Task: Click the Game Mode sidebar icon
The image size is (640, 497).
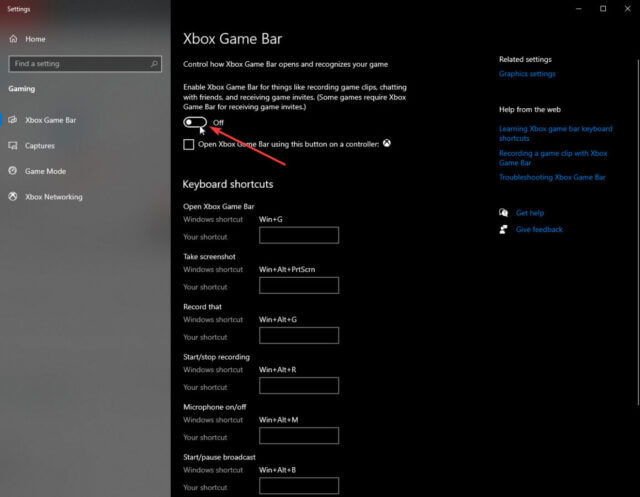Action: (14, 171)
